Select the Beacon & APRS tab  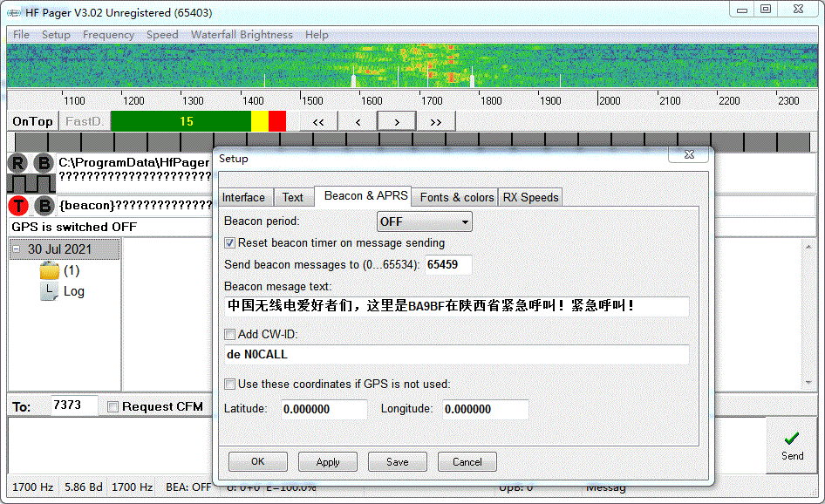[x=363, y=195]
